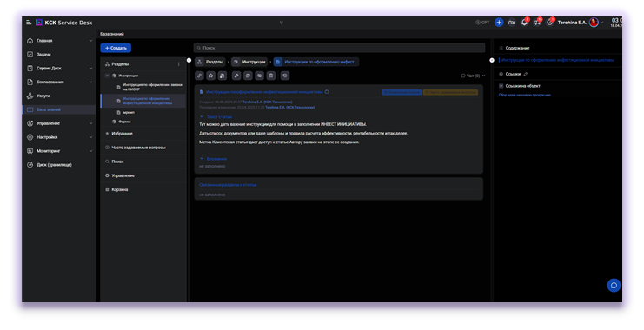Collapse the Текст статьи section
The image size is (644, 330).
(x=202, y=117)
